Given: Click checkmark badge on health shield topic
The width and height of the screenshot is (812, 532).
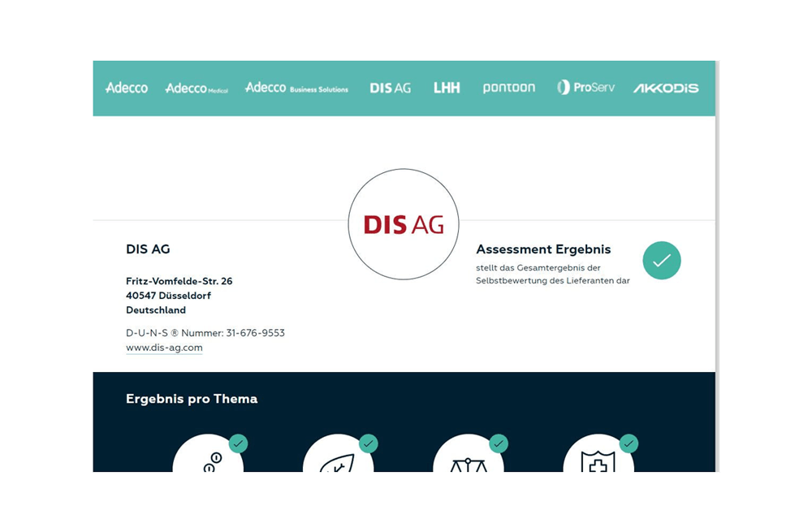Looking at the screenshot, I should pyautogui.click(x=628, y=443).
